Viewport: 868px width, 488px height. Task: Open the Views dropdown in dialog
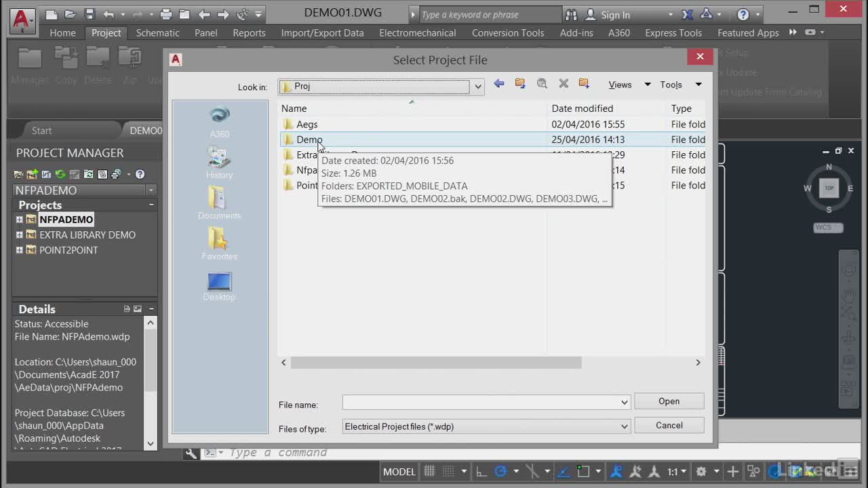click(647, 85)
